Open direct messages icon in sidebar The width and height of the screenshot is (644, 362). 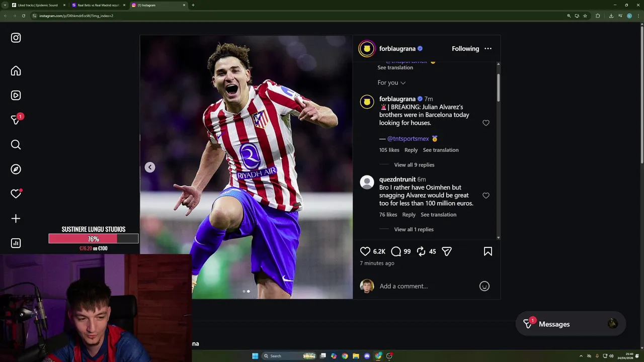click(x=16, y=120)
